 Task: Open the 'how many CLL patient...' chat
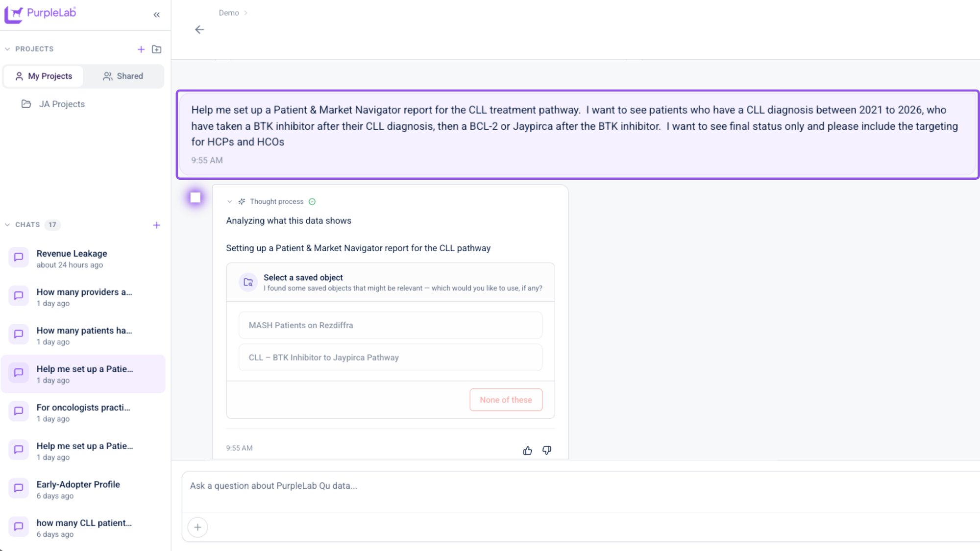(83, 528)
